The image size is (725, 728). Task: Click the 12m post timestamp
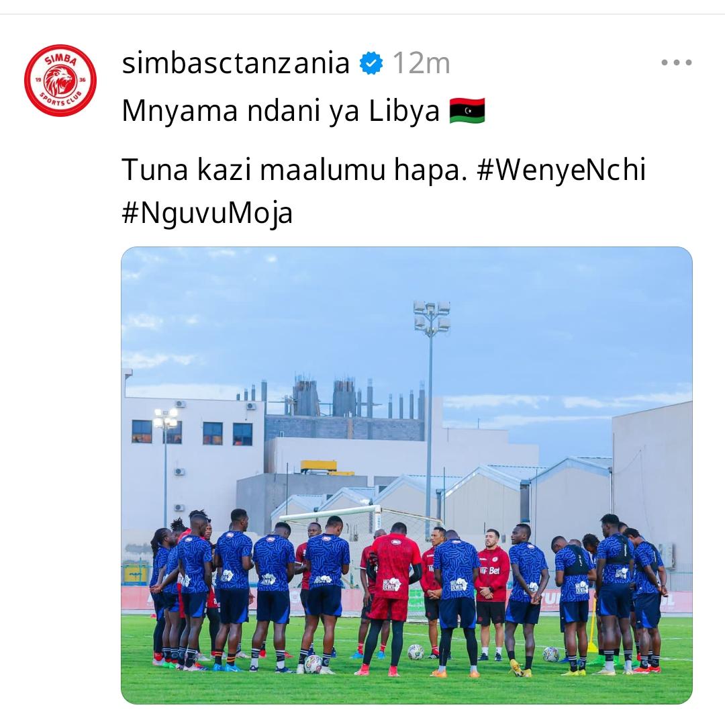point(422,63)
